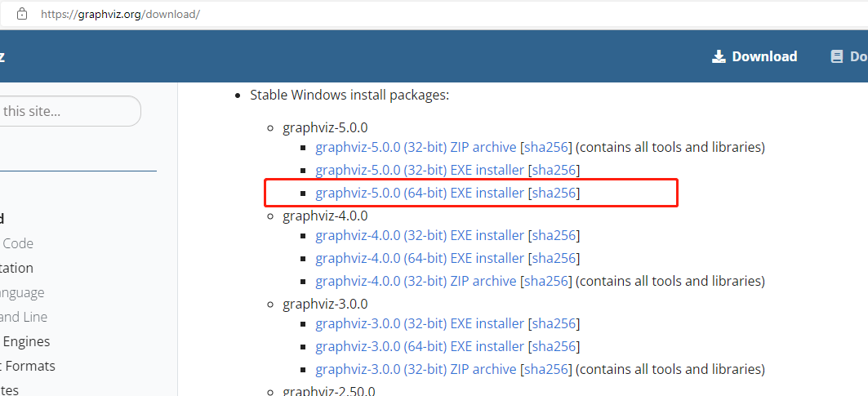Download graphviz-4.0.0 (32-bit) ZIP archive
Screen dimensions: 868x396
(416, 281)
